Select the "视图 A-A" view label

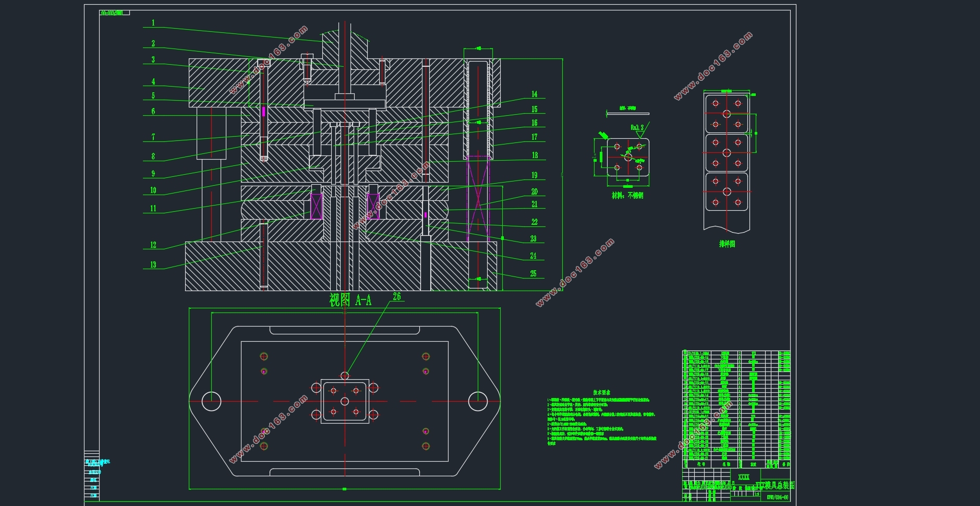350,300
